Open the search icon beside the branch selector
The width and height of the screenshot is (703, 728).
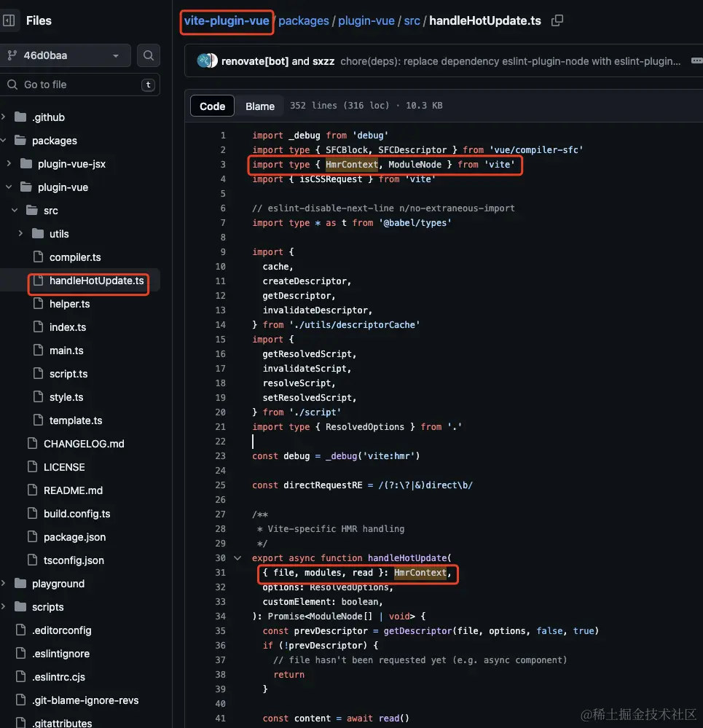[149, 55]
